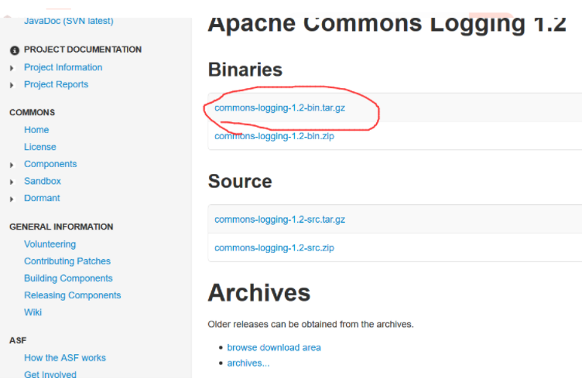
Task: Open the How the ASF works link
Action: 65,358
